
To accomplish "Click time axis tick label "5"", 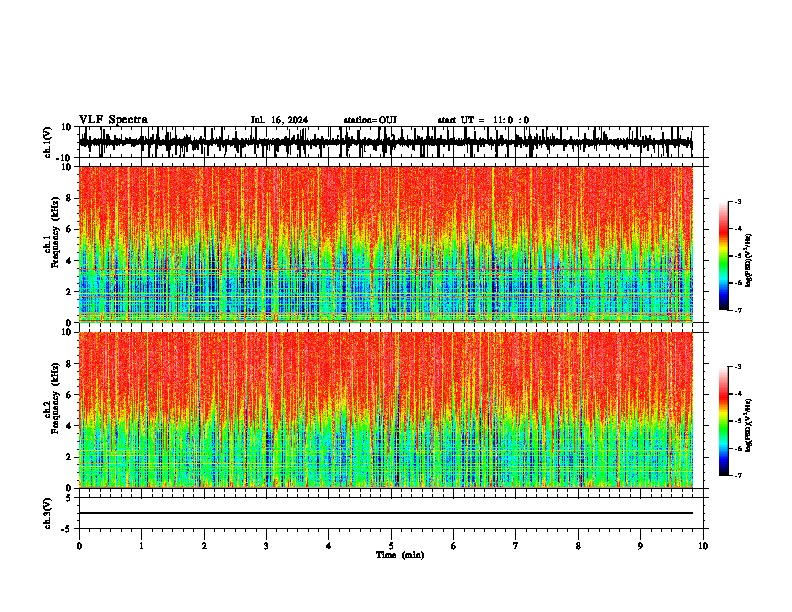I will (x=391, y=546).
